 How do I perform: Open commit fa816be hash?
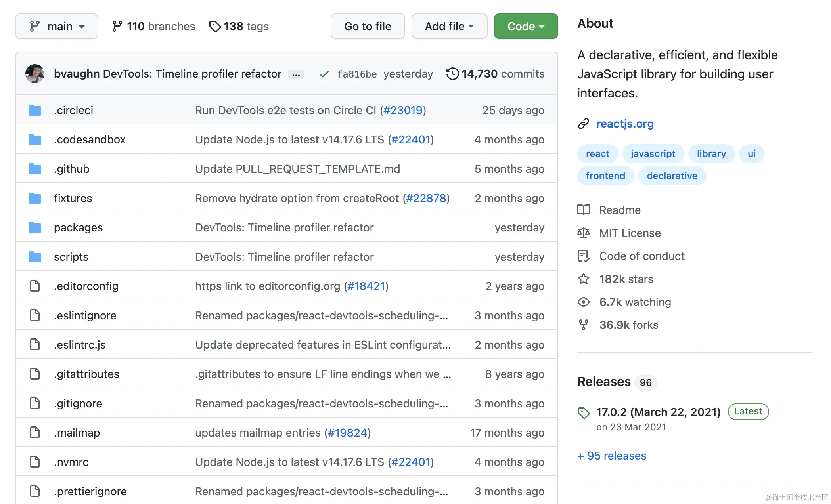357,74
